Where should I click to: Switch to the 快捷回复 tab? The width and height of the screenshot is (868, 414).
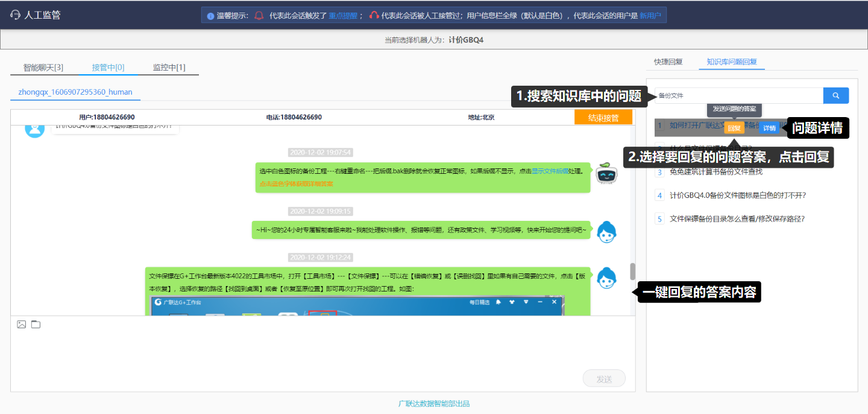[668, 62]
